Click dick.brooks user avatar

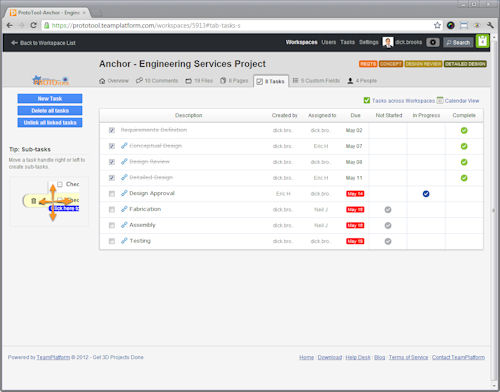pyautogui.click(x=388, y=42)
